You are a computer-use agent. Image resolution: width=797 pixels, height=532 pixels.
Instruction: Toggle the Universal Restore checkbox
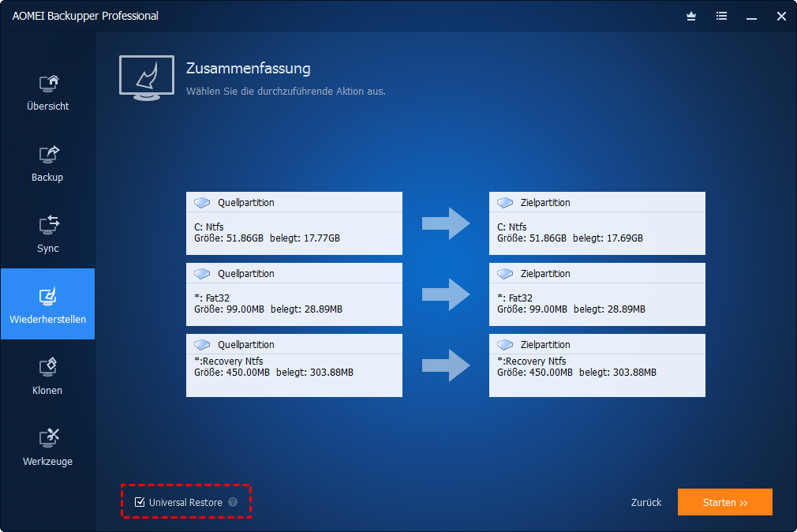[x=140, y=502]
